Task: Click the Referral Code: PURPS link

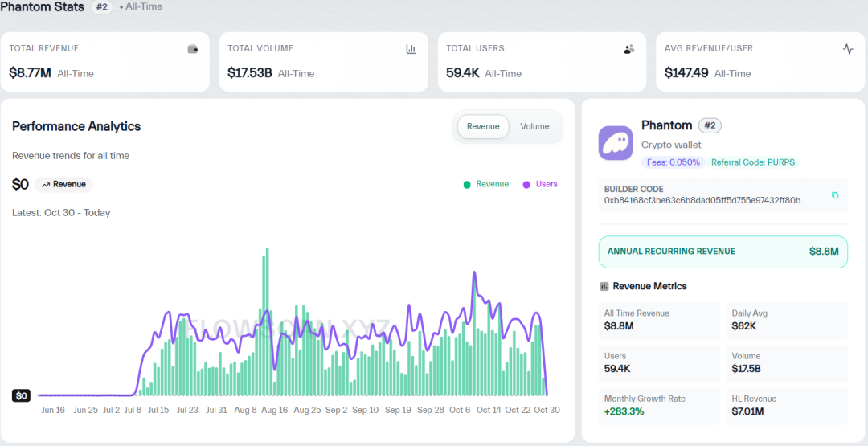Action: [x=752, y=162]
